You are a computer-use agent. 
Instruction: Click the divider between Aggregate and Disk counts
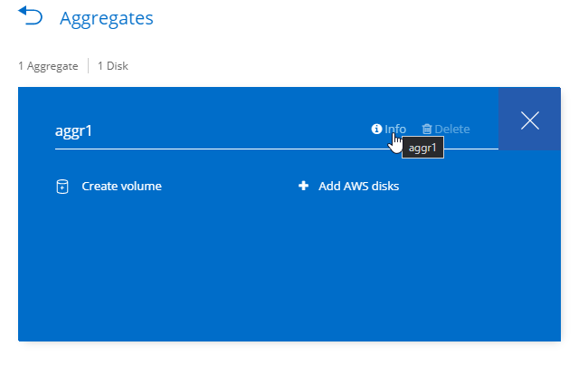[88, 66]
